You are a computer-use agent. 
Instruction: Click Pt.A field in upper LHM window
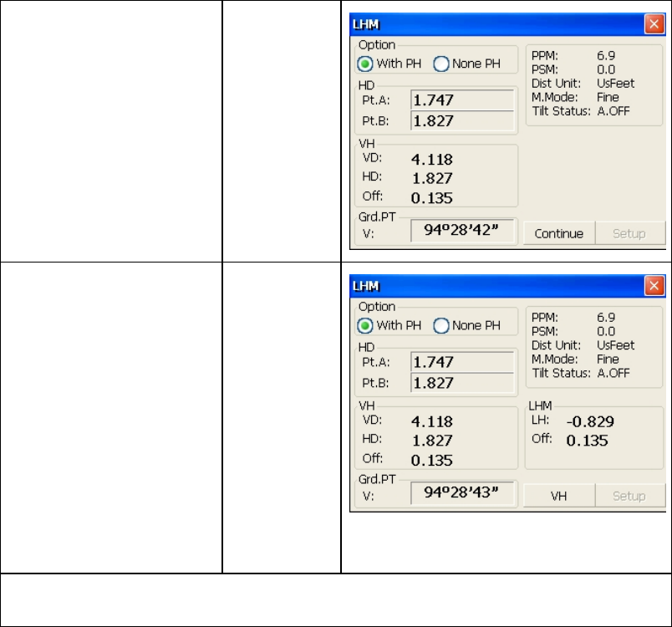pos(462,100)
